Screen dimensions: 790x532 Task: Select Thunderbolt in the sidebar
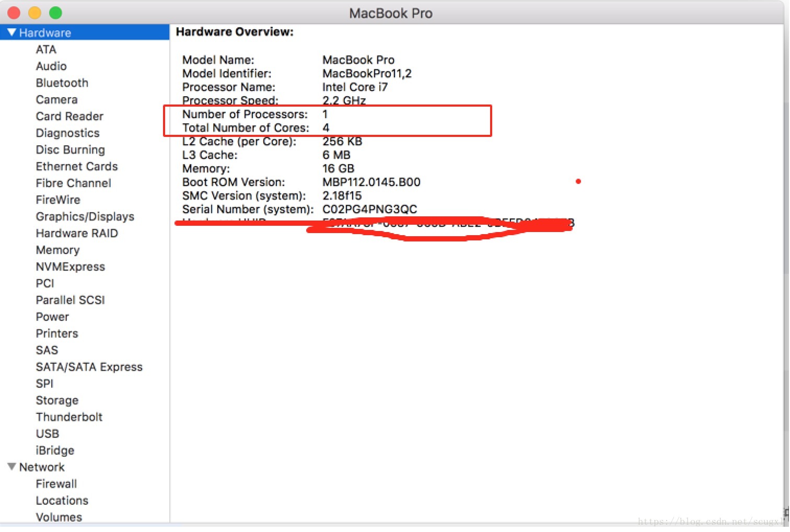click(x=69, y=417)
